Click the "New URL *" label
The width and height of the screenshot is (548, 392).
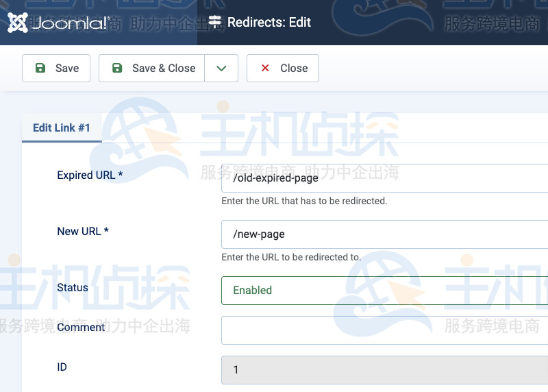click(83, 232)
